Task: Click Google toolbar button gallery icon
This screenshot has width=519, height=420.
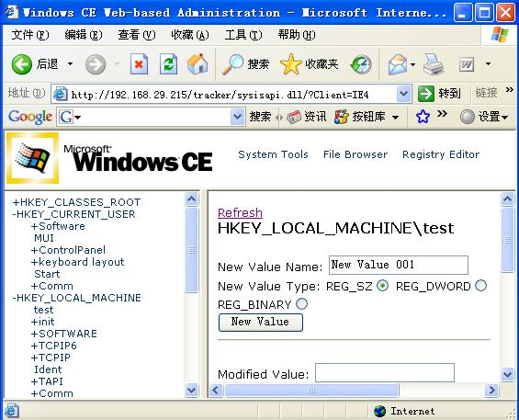Action: (342, 117)
